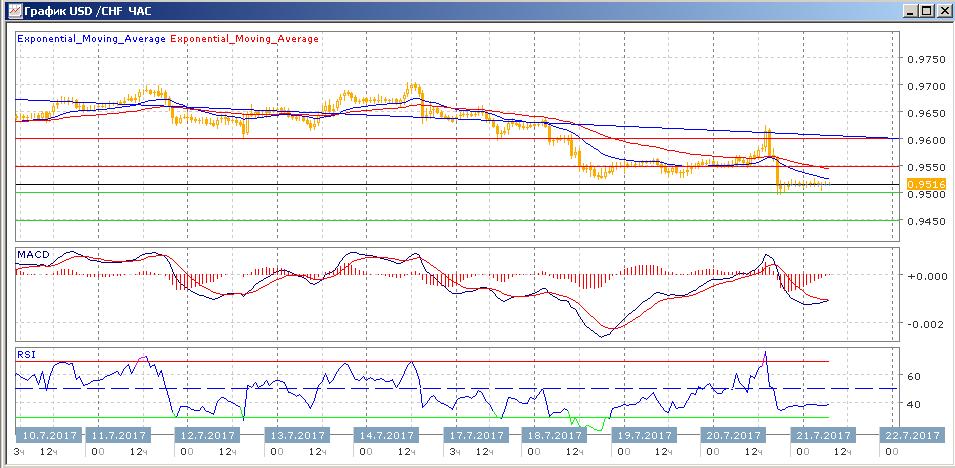Minimize the USD/CHF chart window

(908, 10)
